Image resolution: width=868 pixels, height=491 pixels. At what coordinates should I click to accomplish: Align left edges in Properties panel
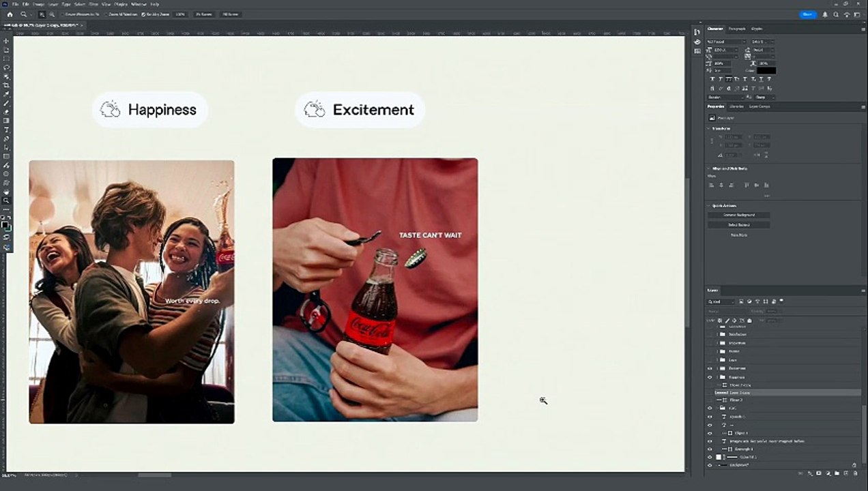tap(711, 185)
